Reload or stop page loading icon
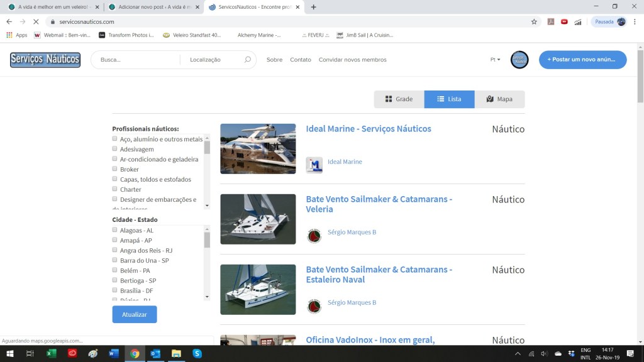Viewport: 644px width, 362px height. (x=36, y=21)
